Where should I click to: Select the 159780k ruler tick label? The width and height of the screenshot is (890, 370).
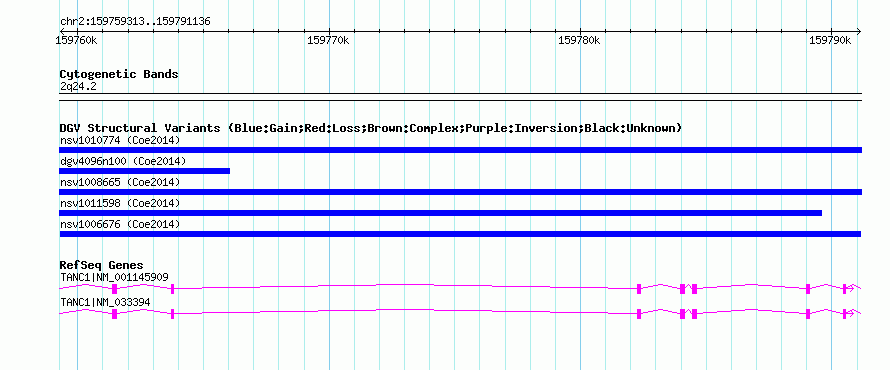580,40
